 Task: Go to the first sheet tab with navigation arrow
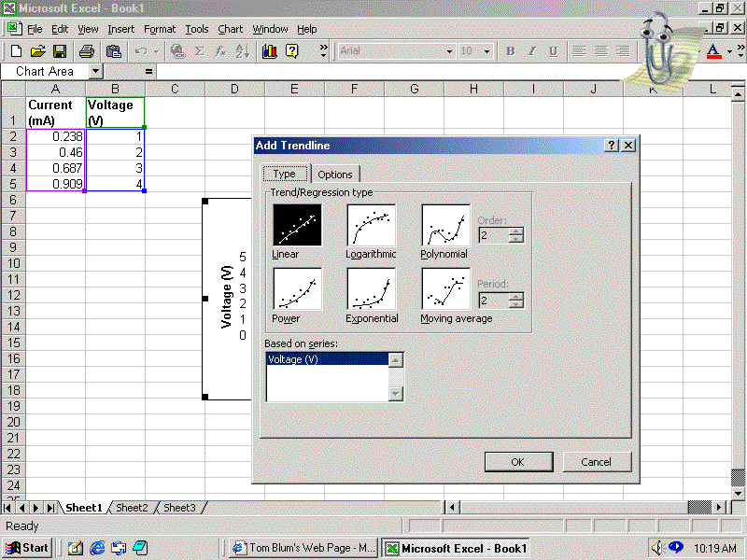point(7,508)
